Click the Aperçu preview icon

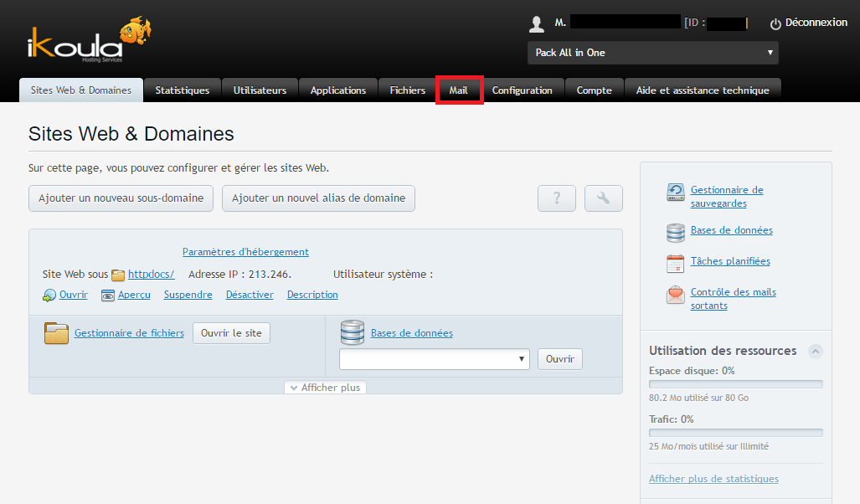(x=108, y=296)
